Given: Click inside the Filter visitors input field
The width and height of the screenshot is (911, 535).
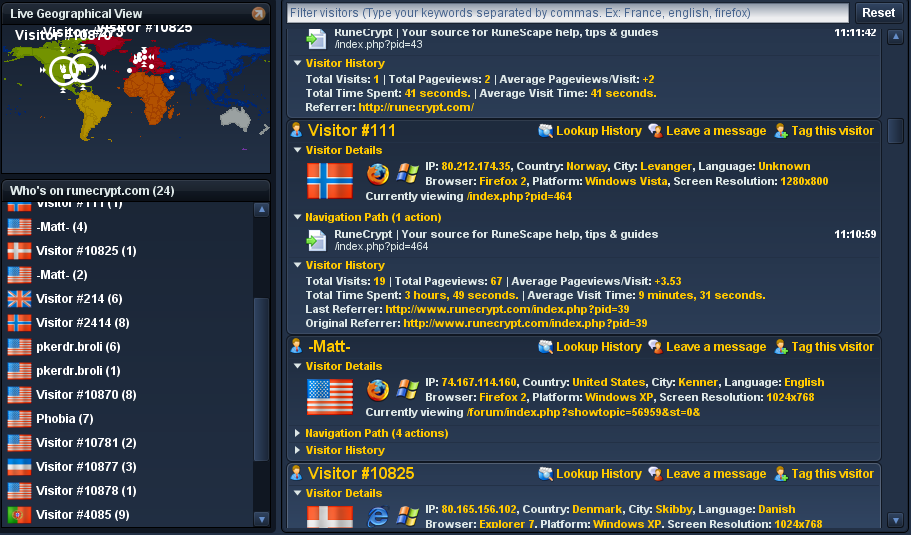Looking at the screenshot, I should (568, 13).
